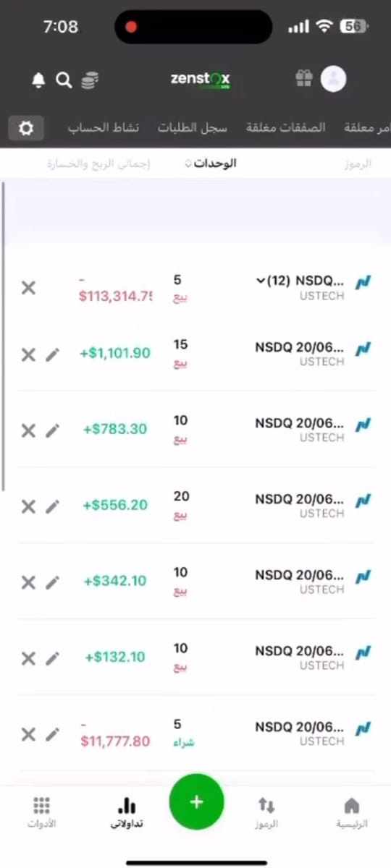Image resolution: width=391 pixels, height=868 pixels.
Task: Expand the NSDQ (12) grouped positions chevron
Action: tap(261, 281)
